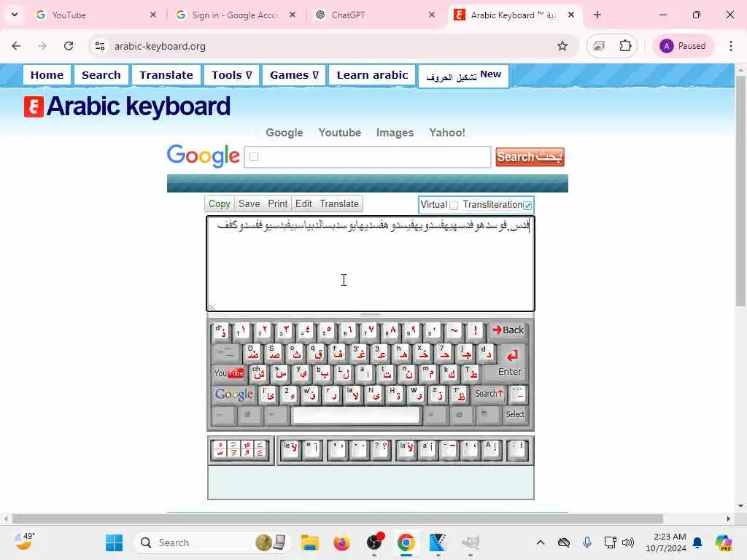747x560 pixels.
Task: Click the Search arrow key on virtual keyboard
Action: (489, 394)
